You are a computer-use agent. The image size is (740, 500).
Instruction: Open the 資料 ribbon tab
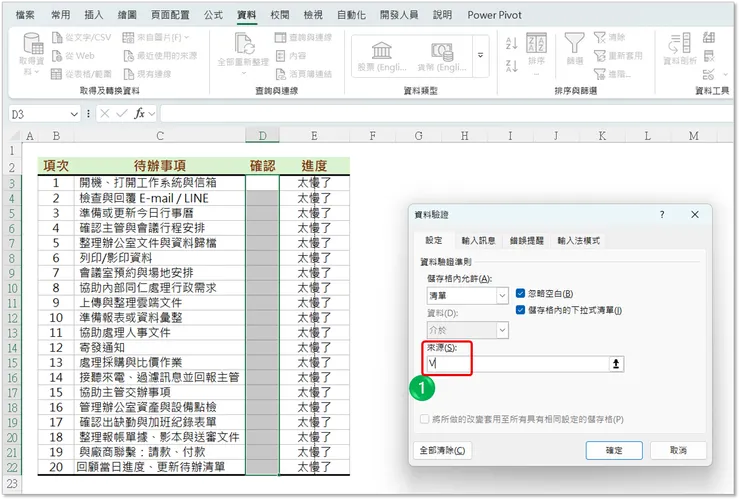(246, 15)
